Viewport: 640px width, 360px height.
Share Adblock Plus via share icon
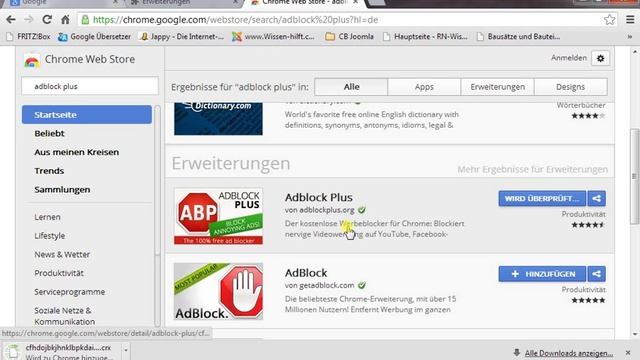coord(596,199)
